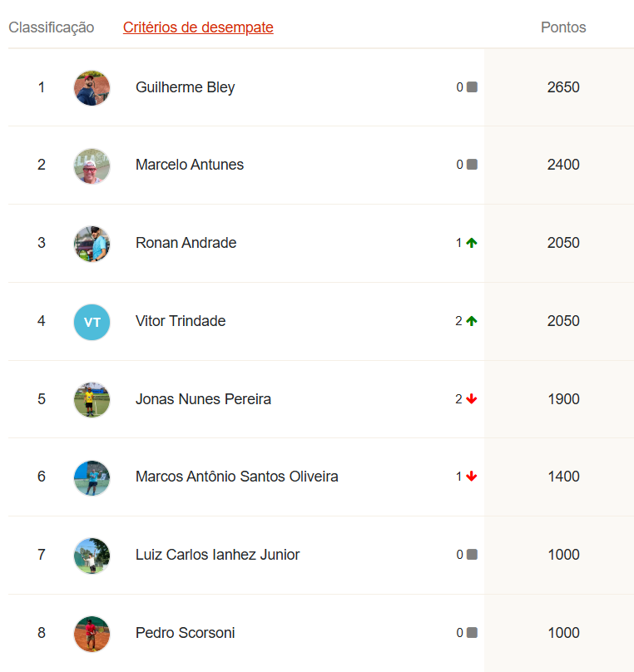Open Luiz Carlos Ianhez Junior's avatar
The width and height of the screenshot is (634, 672).
click(x=92, y=556)
